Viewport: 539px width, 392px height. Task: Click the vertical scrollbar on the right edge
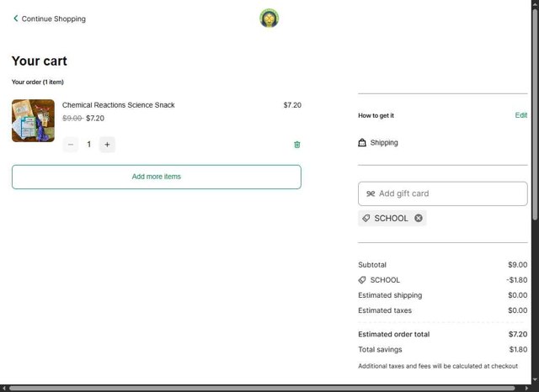pyautogui.click(x=535, y=168)
